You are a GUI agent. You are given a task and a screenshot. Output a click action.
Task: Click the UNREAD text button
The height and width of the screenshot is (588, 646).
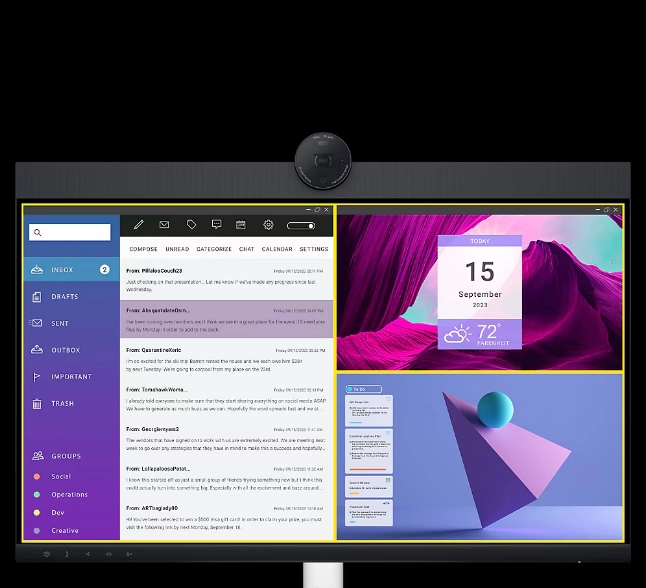[177, 249]
